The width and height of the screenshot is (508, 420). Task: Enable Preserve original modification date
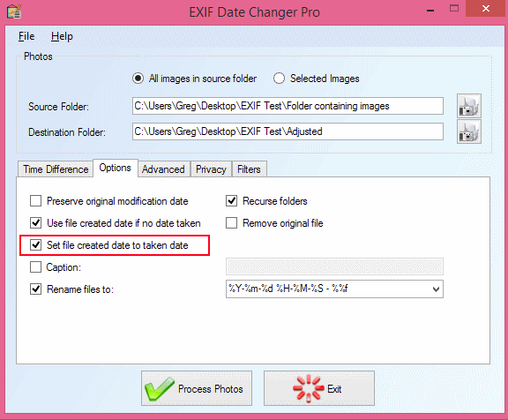coord(35,201)
